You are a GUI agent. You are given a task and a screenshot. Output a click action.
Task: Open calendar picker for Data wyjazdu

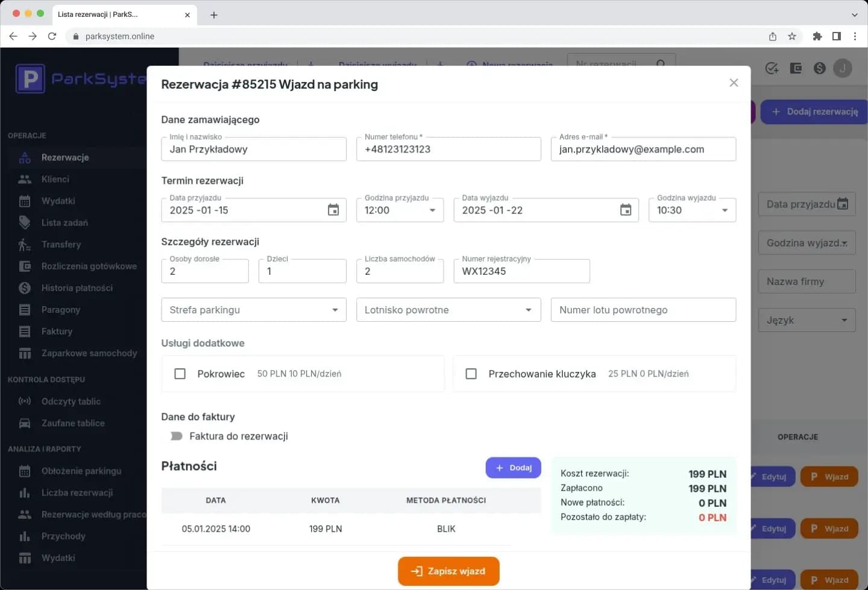pyautogui.click(x=626, y=210)
